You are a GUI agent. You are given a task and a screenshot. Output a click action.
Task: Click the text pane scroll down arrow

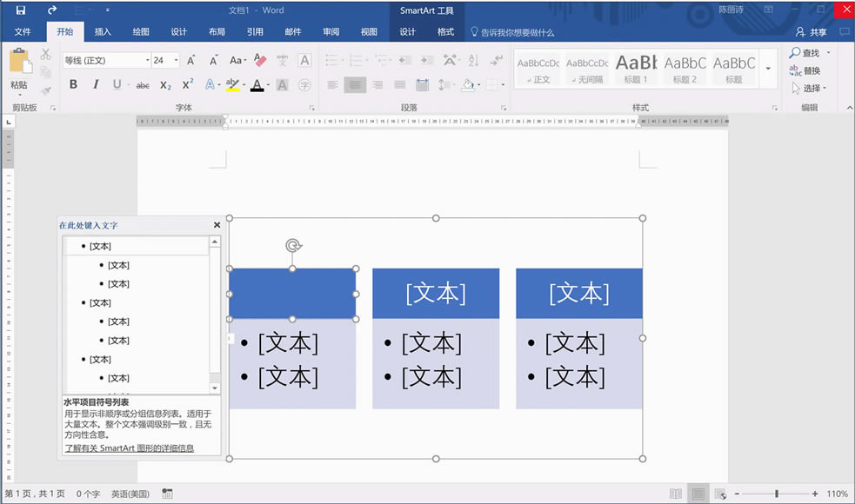pos(215,388)
